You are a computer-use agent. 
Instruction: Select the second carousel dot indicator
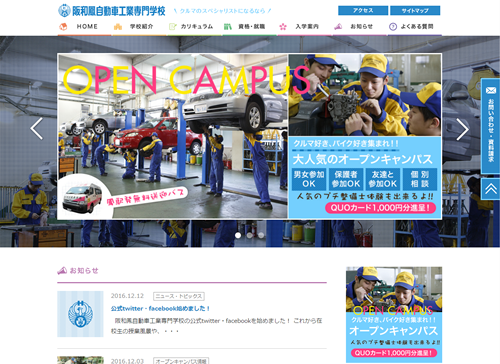click(x=250, y=235)
